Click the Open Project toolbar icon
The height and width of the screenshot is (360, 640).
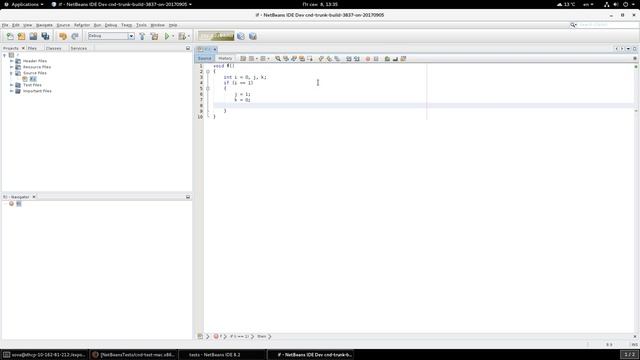(x=33, y=36)
